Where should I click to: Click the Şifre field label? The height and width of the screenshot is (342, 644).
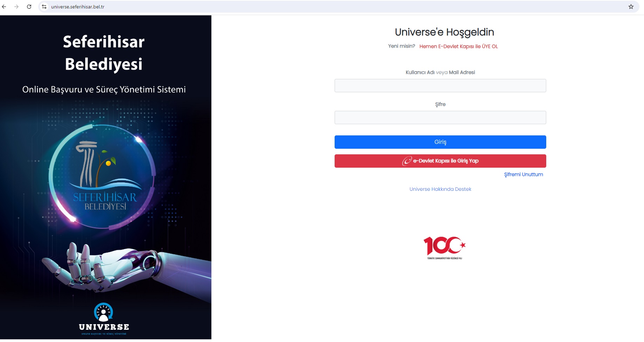pyautogui.click(x=440, y=104)
